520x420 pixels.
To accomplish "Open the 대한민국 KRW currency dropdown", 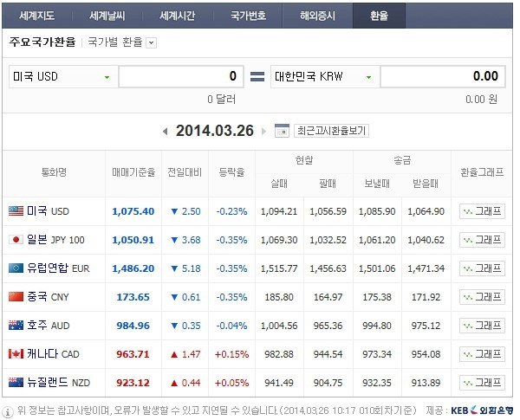I will pos(325,76).
